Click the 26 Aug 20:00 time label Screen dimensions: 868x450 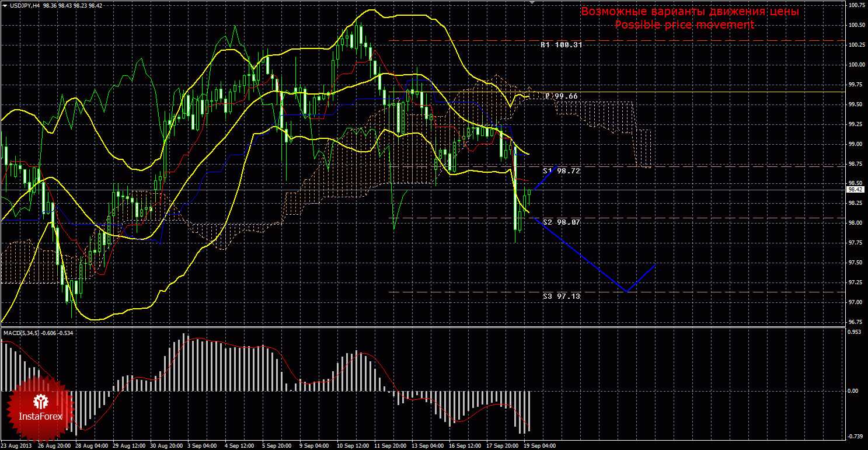pos(54,445)
